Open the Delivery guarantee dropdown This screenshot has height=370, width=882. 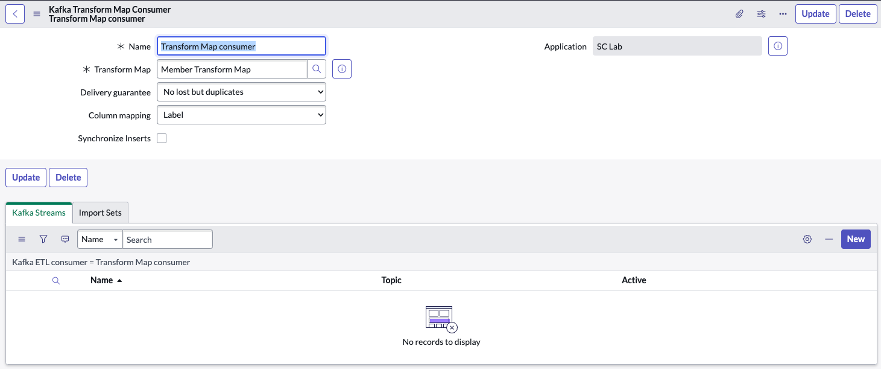click(241, 92)
